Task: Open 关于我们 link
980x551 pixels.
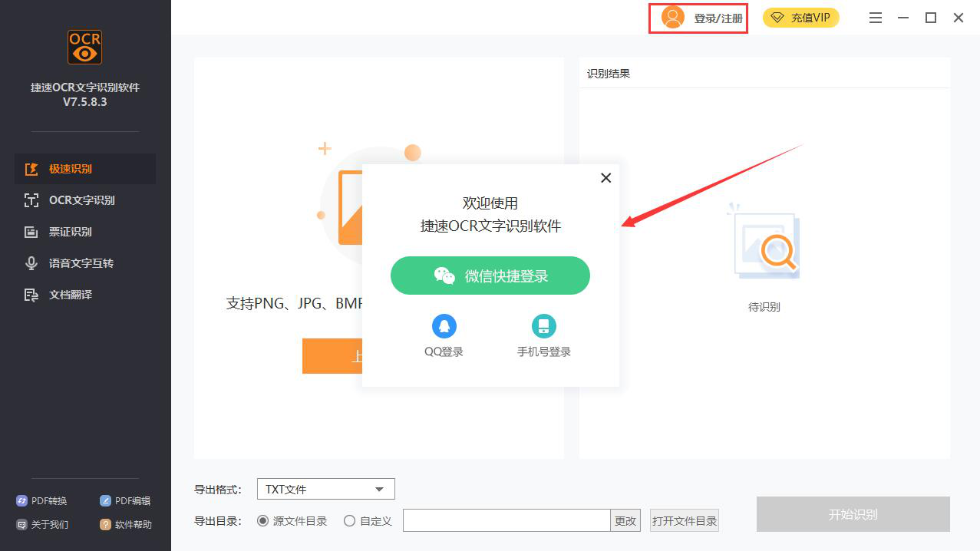Action: (42, 525)
